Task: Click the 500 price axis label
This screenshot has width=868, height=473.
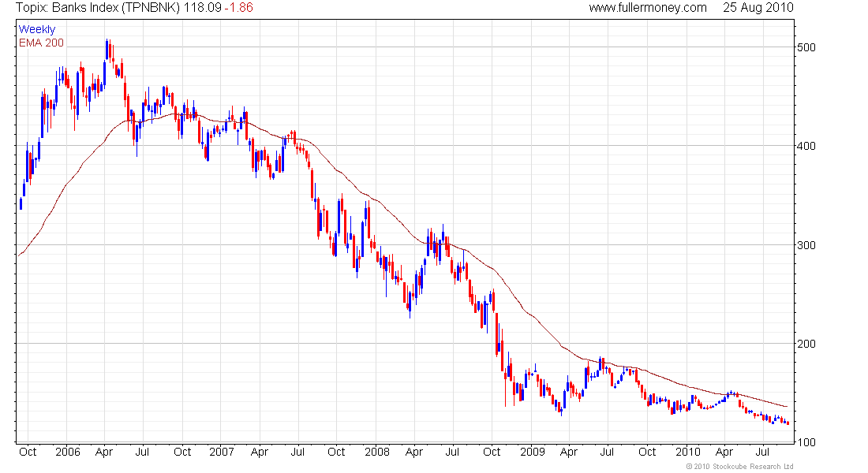Action: [x=806, y=47]
